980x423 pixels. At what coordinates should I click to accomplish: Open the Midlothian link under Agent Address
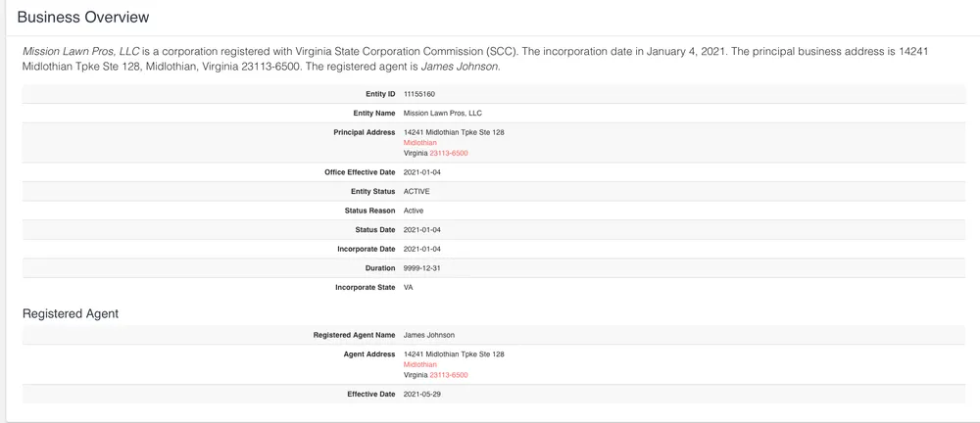click(x=420, y=364)
